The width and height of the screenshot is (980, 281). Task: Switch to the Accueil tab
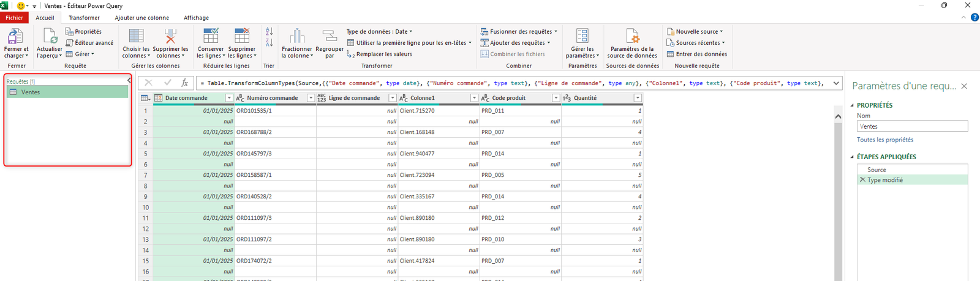45,18
